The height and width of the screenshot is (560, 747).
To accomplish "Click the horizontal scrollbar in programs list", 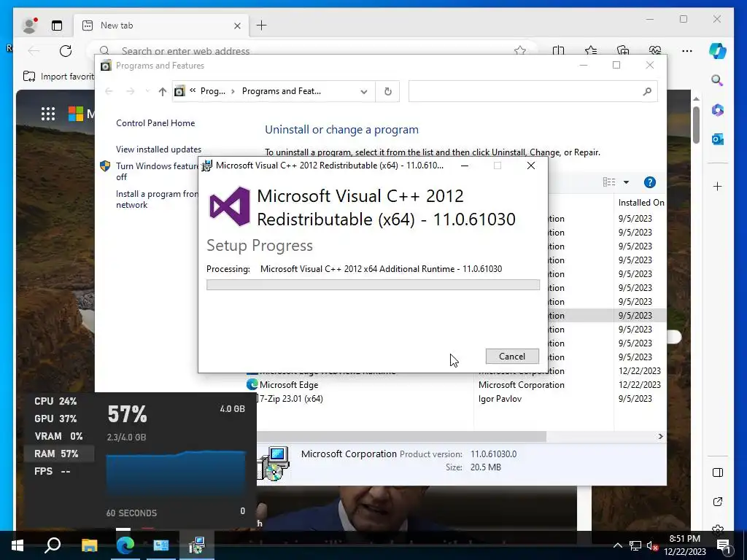I will pos(402,436).
